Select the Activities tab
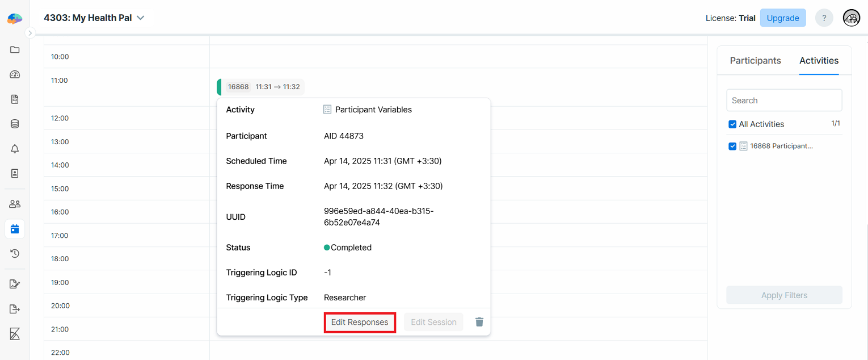This screenshot has height=360, width=868. click(x=819, y=61)
